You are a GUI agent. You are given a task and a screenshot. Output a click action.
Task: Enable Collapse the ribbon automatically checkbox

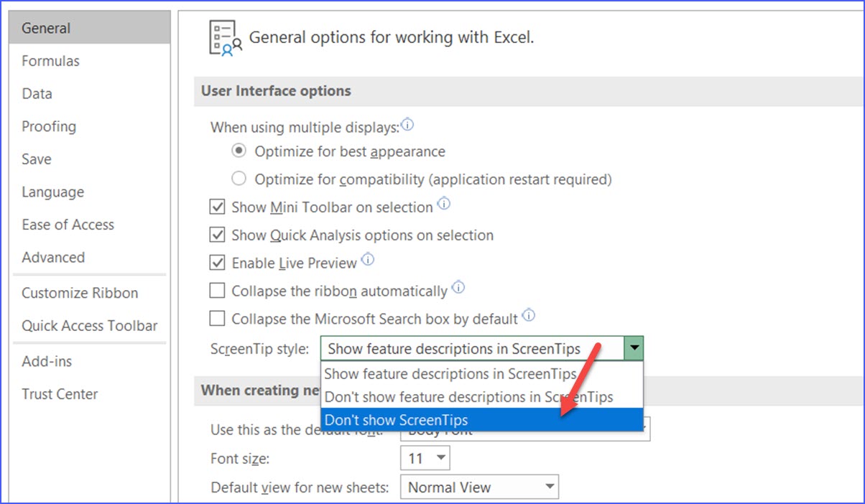[x=217, y=291]
